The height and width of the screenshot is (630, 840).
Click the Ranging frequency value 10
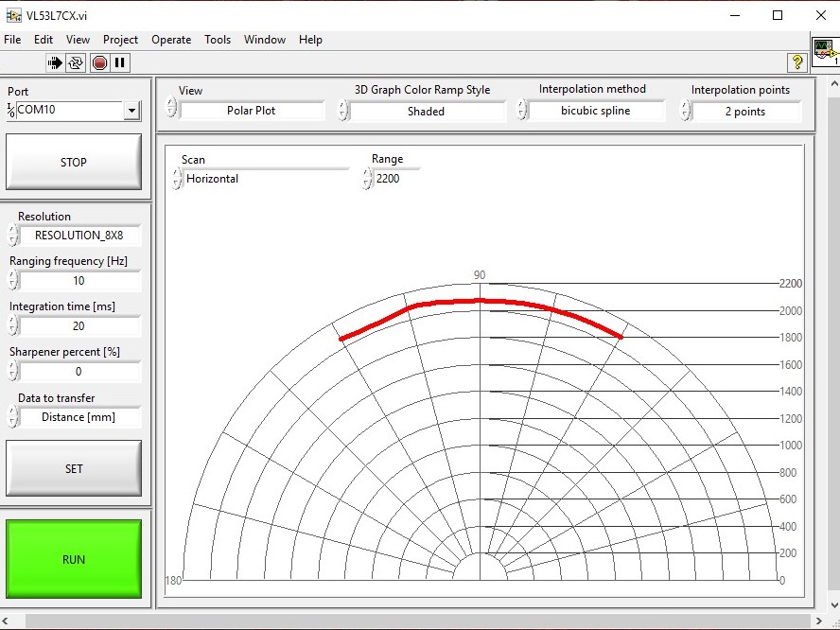79,280
